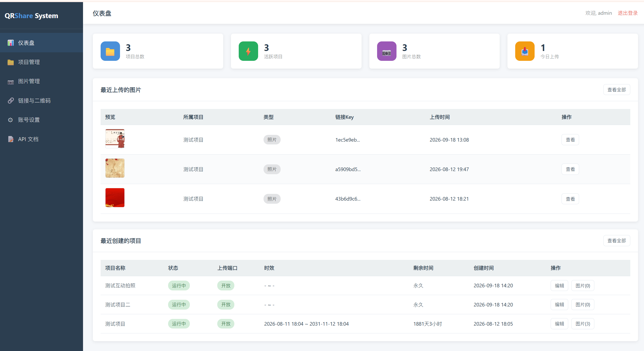Image resolution: width=644 pixels, height=351 pixels.
Task: Click the 退出登录 link
Action: tap(628, 13)
